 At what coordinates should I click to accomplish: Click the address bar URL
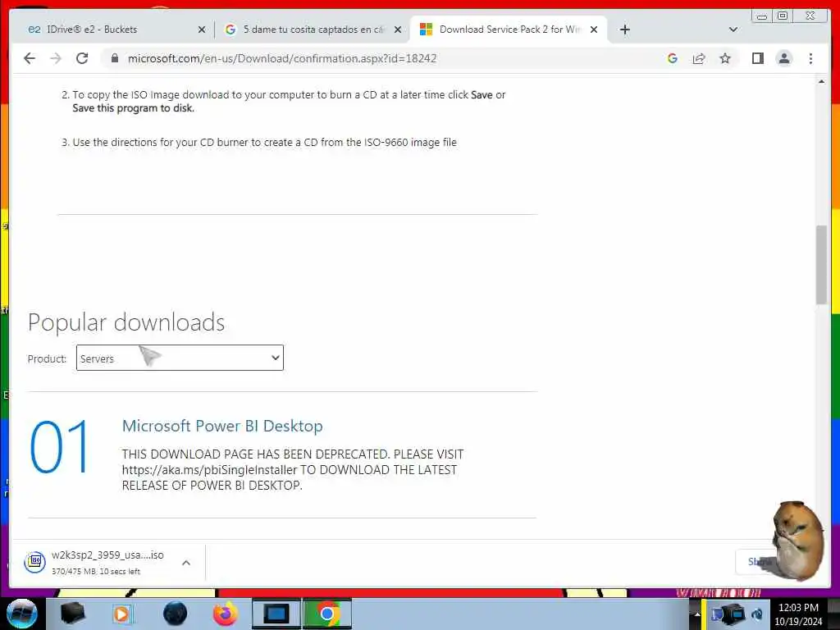282,58
